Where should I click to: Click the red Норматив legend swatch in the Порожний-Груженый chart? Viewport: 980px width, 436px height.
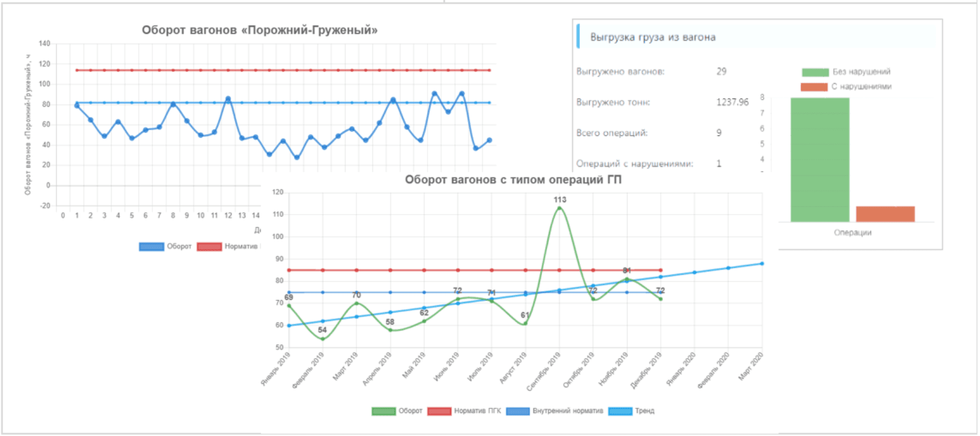[209, 246]
